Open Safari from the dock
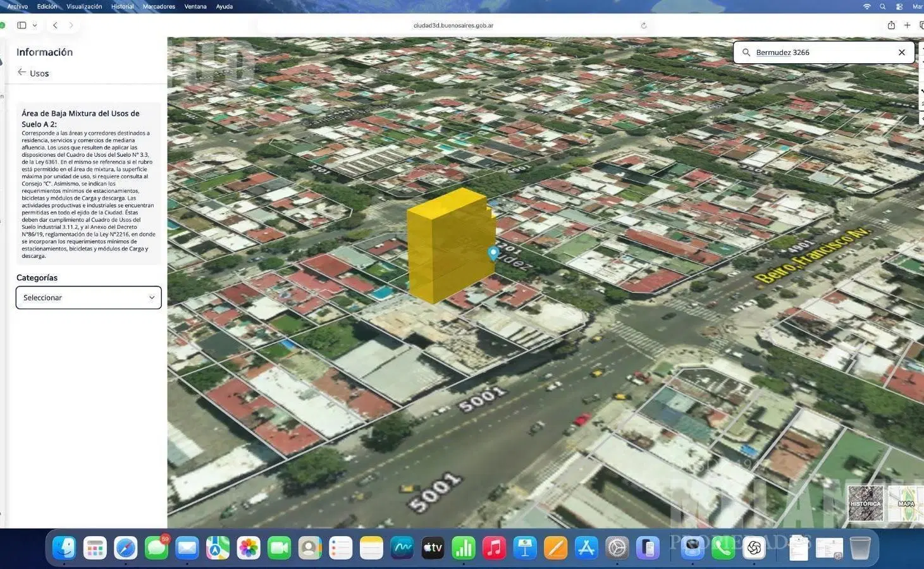This screenshot has width=924, height=569. point(125,548)
